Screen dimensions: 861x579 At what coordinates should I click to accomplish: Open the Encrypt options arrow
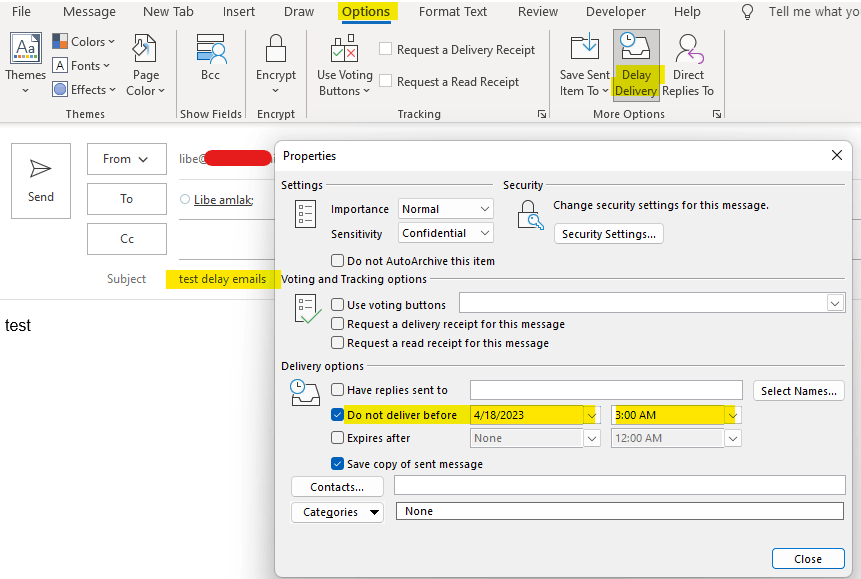276,90
